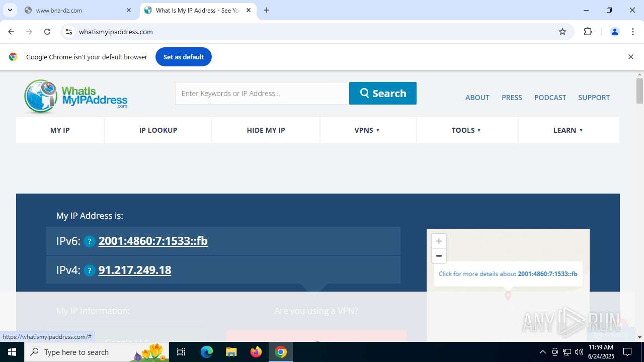The height and width of the screenshot is (362, 644).
Task: Click the scrollbar down arrow
Action: click(639, 337)
